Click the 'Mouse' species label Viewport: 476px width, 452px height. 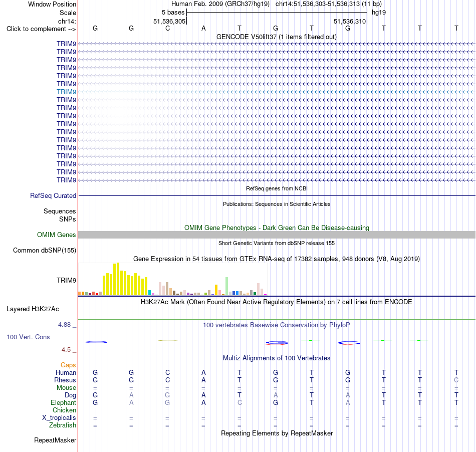pos(67,388)
